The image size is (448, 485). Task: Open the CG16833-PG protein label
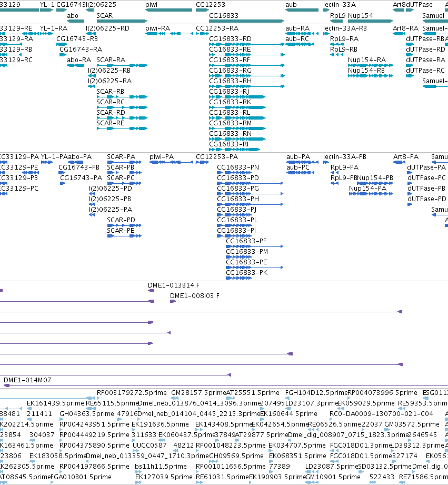pos(238,189)
